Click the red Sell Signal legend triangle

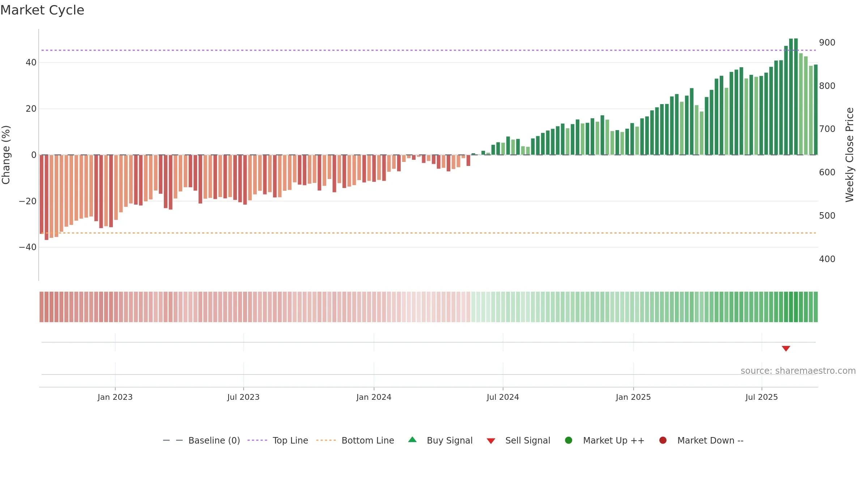(491, 441)
